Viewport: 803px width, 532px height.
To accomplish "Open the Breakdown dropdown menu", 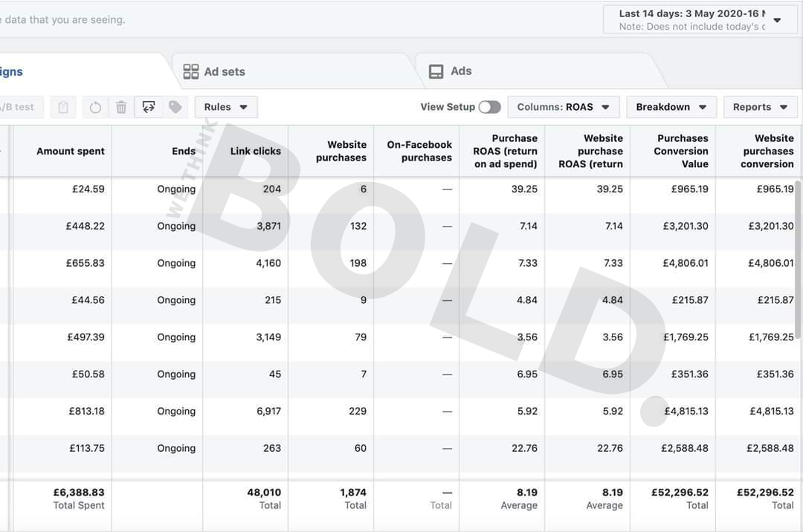I will 671,107.
